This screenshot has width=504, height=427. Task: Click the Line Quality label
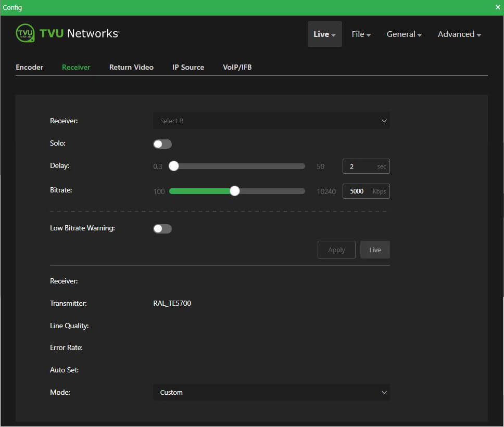69,326
